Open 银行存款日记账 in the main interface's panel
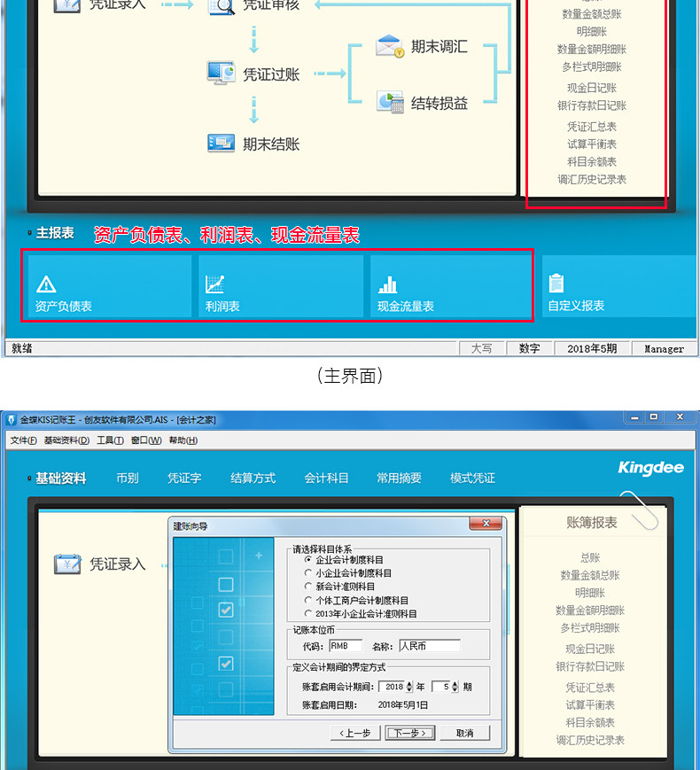Screen dimensions: 700x770 (x=591, y=105)
